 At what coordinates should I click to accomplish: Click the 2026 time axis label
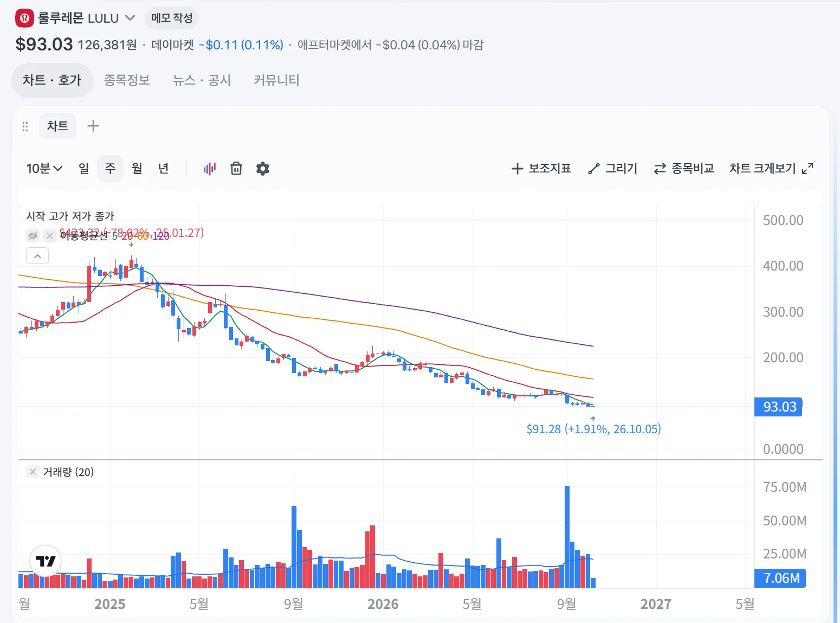tap(383, 604)
